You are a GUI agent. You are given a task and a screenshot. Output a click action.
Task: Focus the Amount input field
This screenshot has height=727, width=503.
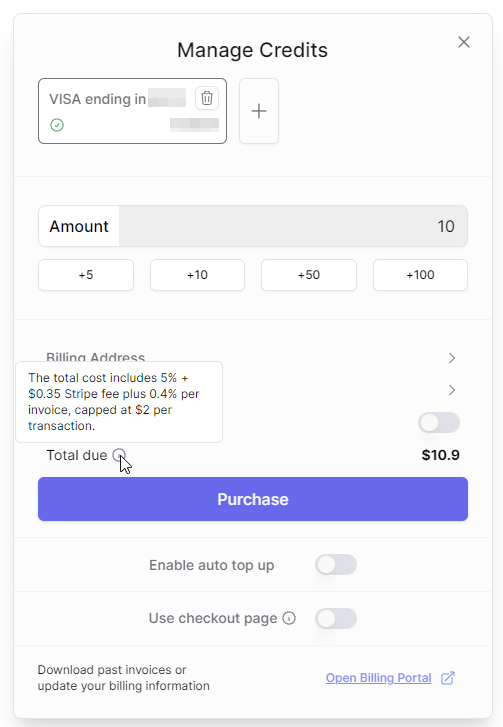[293, 226]
